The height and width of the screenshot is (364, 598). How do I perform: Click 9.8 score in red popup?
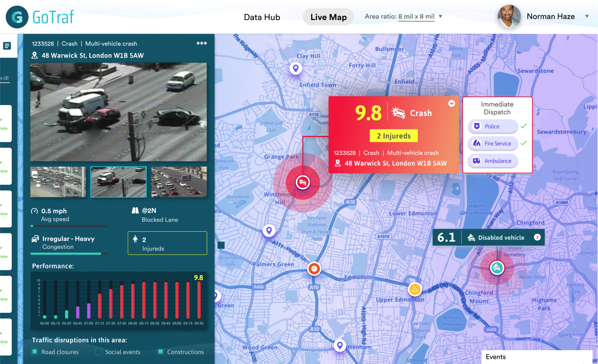coord(368,113)
